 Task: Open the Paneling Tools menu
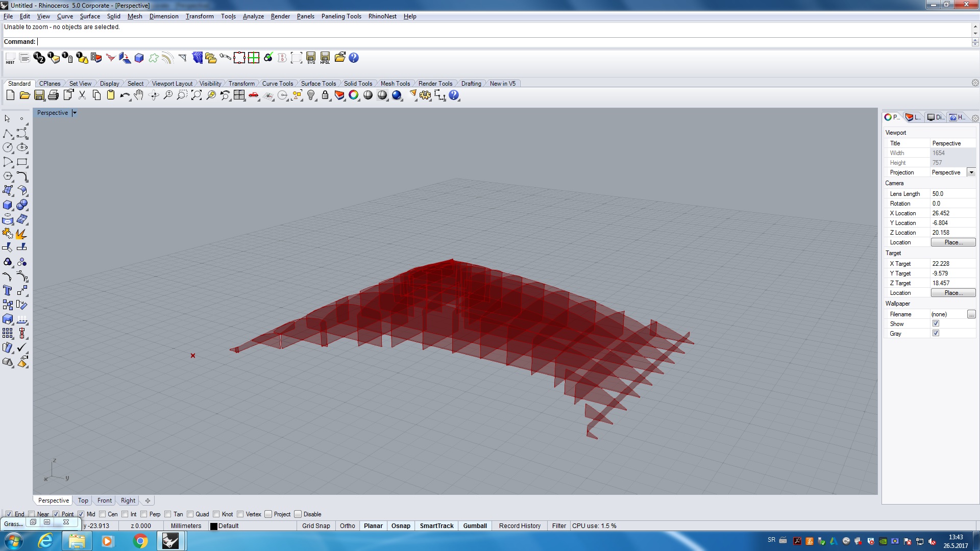[x=341, y=16]
